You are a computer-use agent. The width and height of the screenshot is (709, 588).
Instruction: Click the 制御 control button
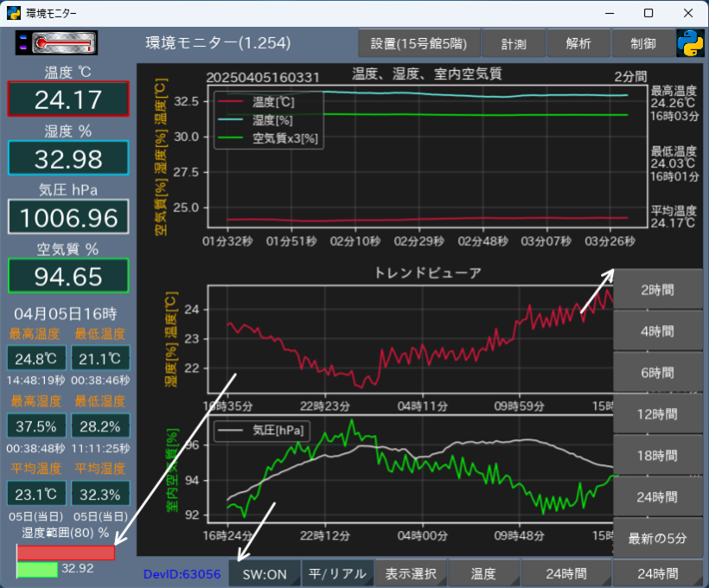[643, 42]
